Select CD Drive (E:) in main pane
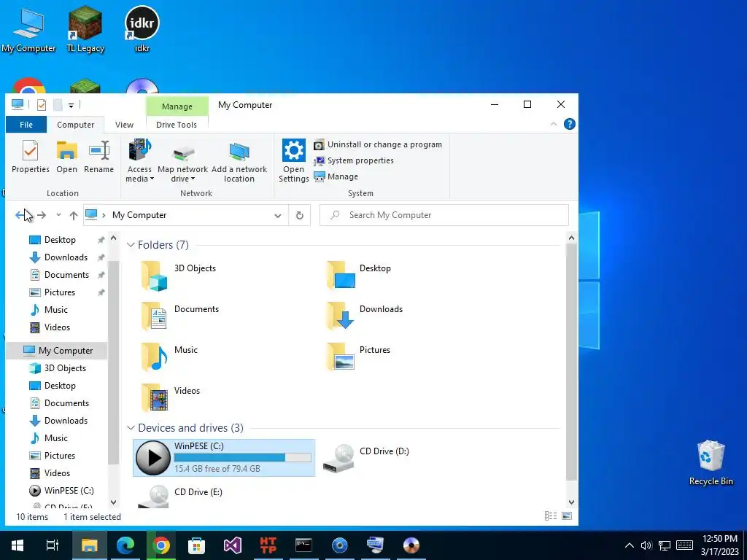 180,495
